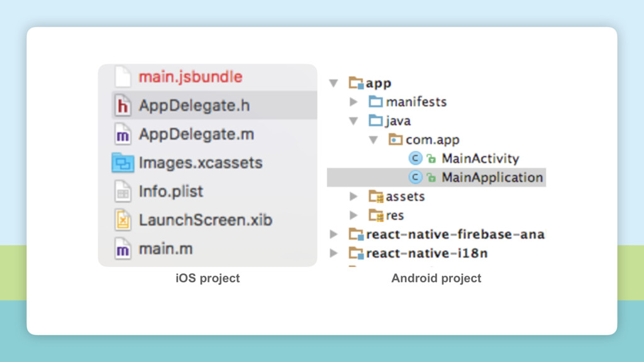
Task: Select the assets label
Action: point(405,197)
